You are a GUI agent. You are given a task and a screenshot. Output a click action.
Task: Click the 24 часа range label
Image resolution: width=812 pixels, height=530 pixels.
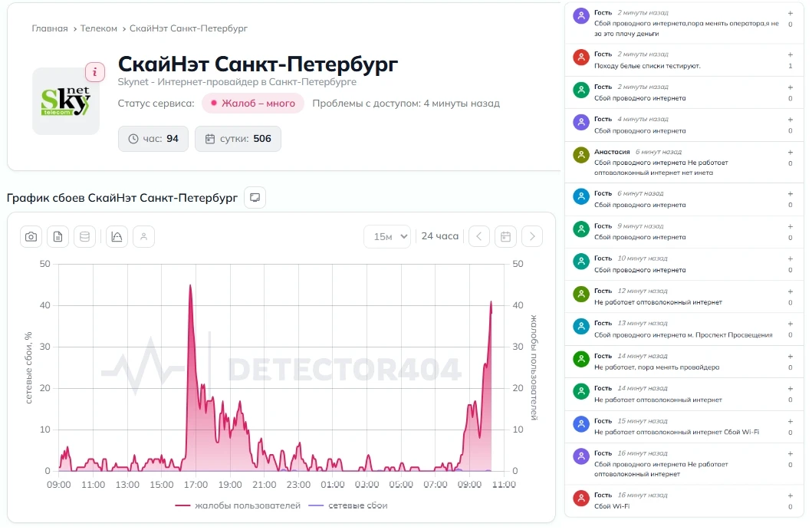coord(439,236)
